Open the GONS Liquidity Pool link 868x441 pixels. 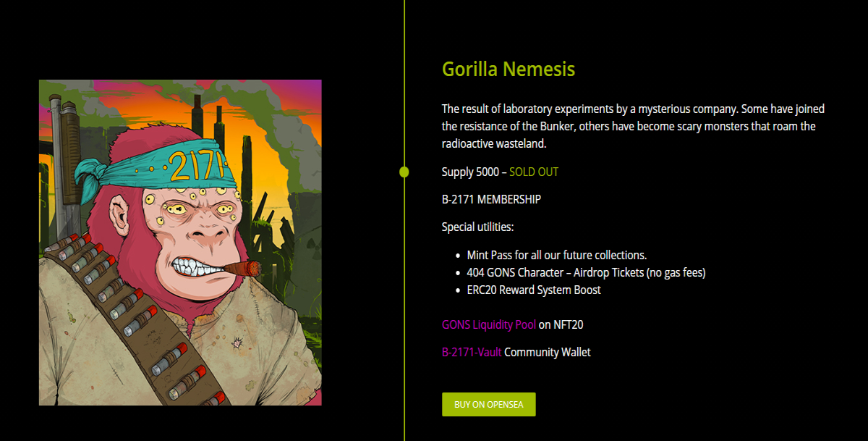pyautogui.click(x=489, y=324)
